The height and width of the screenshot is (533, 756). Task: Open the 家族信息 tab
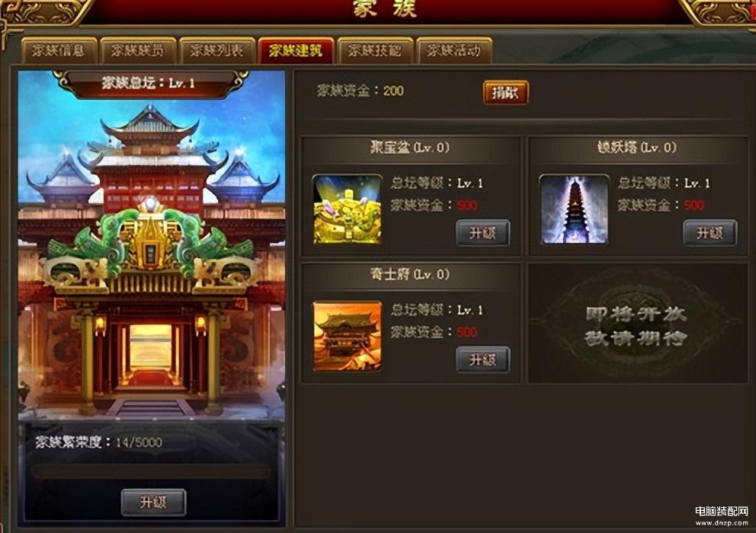coord(59,50)
